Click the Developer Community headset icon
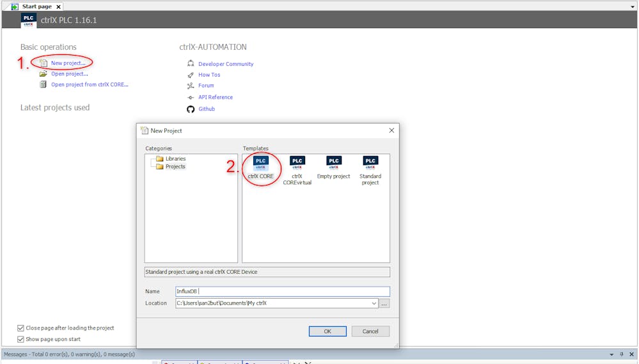 point(191,63)
